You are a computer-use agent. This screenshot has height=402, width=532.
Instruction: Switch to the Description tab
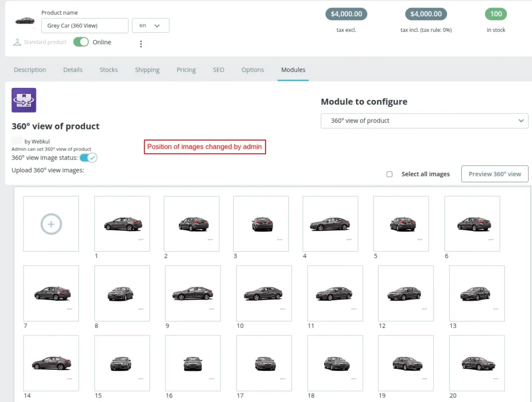[30, 70]
